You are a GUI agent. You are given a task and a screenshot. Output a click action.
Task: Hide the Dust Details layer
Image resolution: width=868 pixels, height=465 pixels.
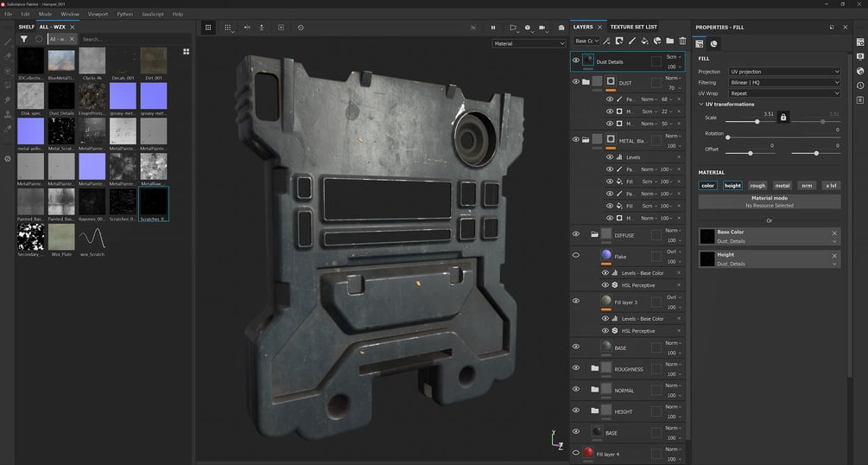coord(576,61)
